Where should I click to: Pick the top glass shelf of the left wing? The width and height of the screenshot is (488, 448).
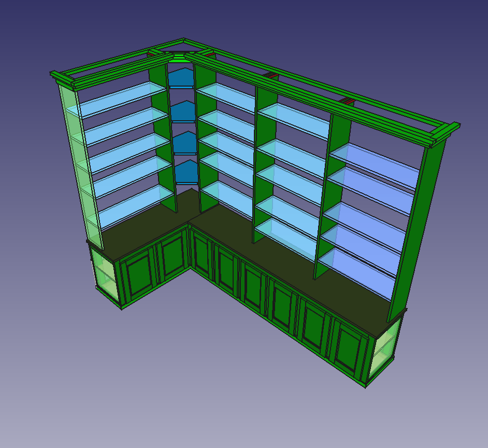117,100
